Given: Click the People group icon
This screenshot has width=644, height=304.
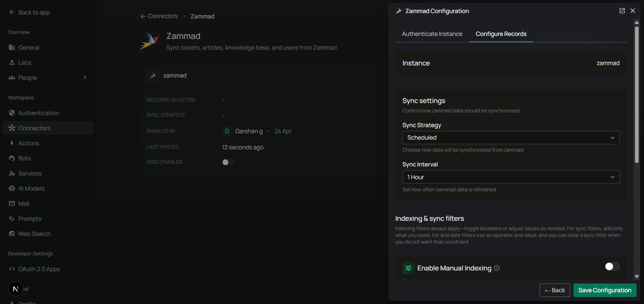Looking at the screenshot, I should coord(12,78).
